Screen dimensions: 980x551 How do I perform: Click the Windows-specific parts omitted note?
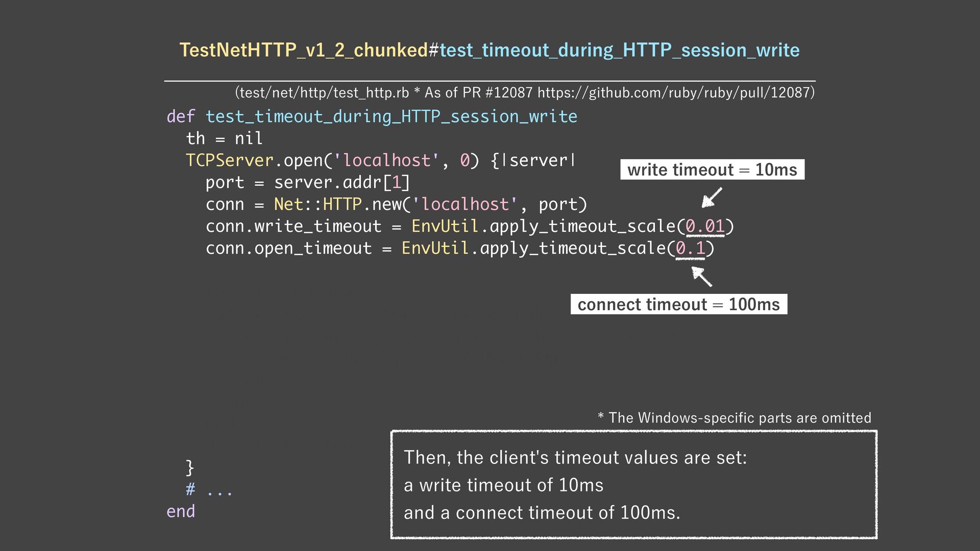734,418
